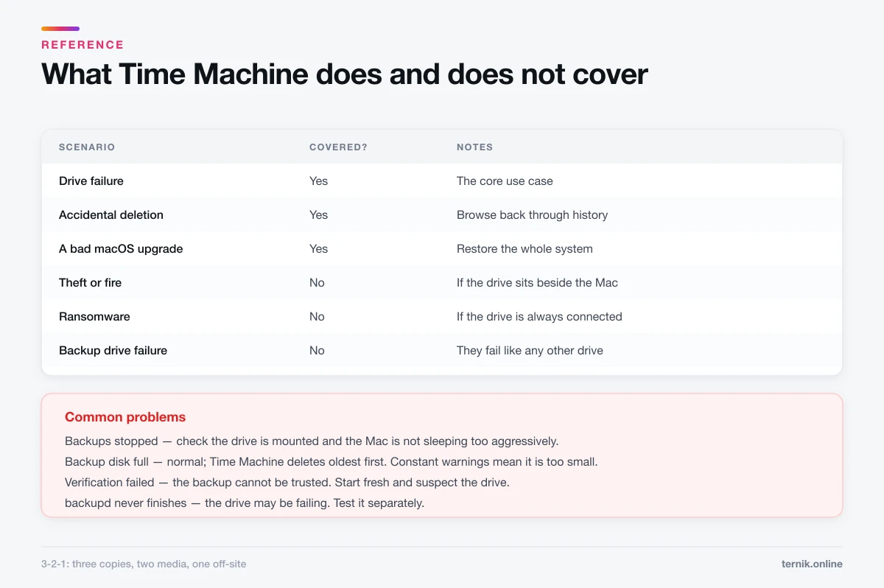The width and height of the screenshot is (884, 588).
Task: Click 'Yes' in the bad macOS upgrade row
Action: click(319, 249)
